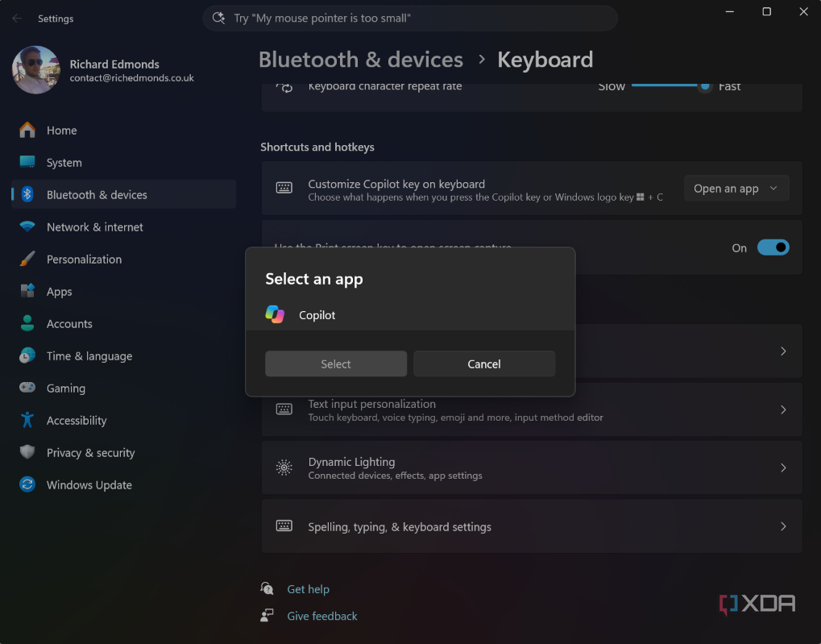Open the Get help link
This screenshot has height=644, width=821.
tap(308, 589)
